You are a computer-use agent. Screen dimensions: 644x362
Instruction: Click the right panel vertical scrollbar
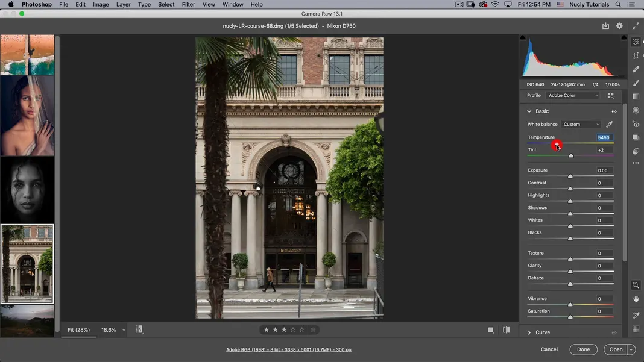coord(625,183)
